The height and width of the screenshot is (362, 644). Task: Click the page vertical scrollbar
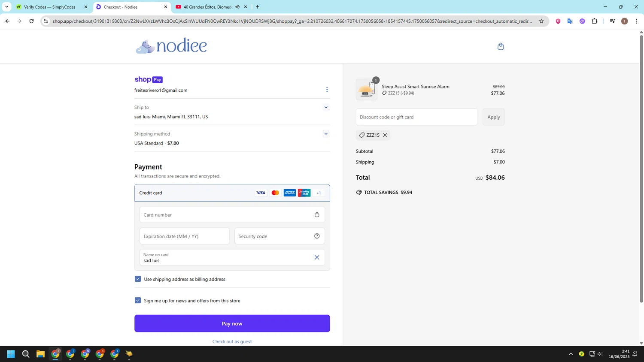tap(641, 169)
